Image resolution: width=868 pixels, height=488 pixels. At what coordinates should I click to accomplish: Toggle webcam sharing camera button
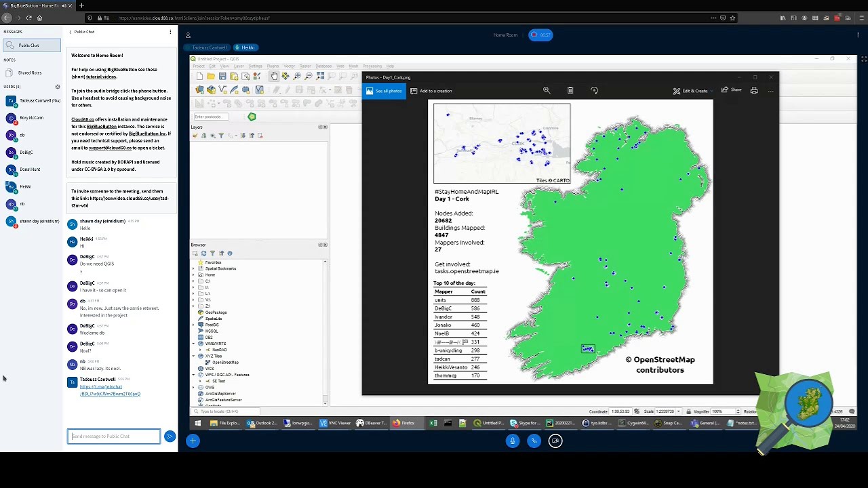click(x=555, y=441)
